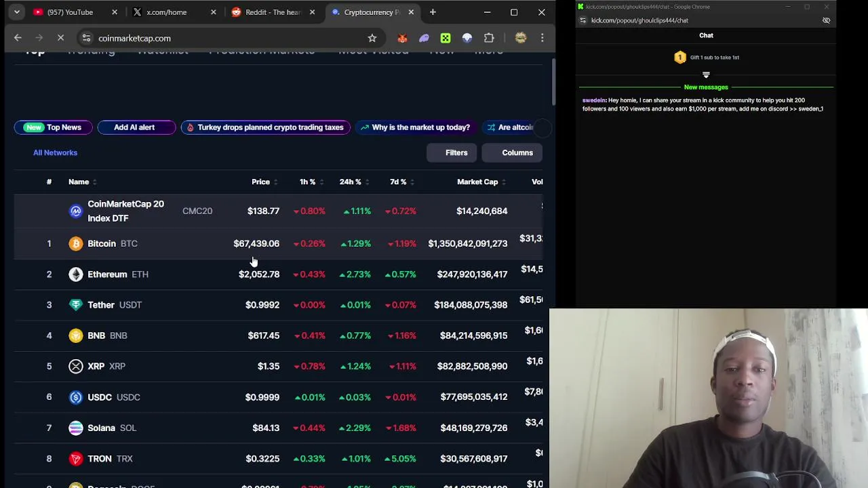The width and height of the screenshot is (868, 488).
Task: Switch to the Reddit browser tab
Action: tap(273, 12)
